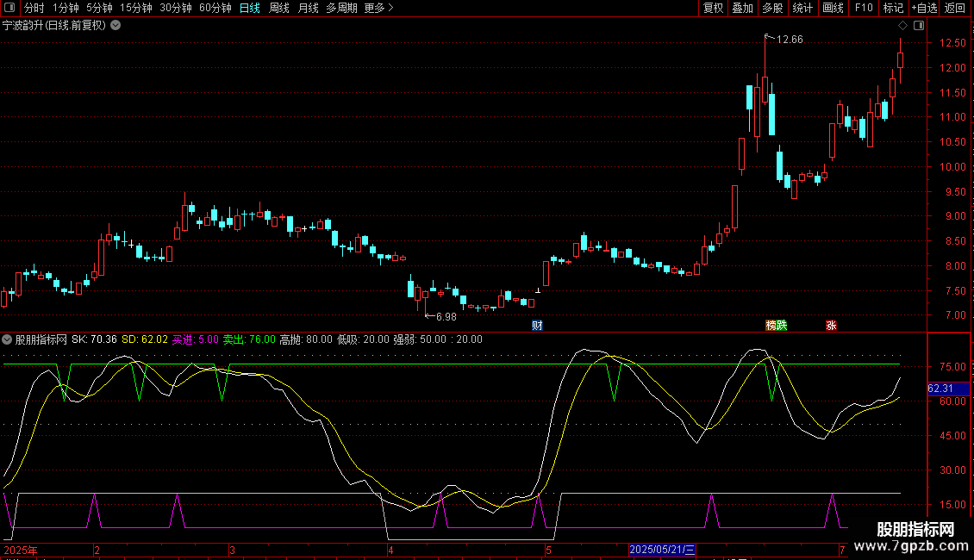Open F10 company information

click(x=864, y=8)
